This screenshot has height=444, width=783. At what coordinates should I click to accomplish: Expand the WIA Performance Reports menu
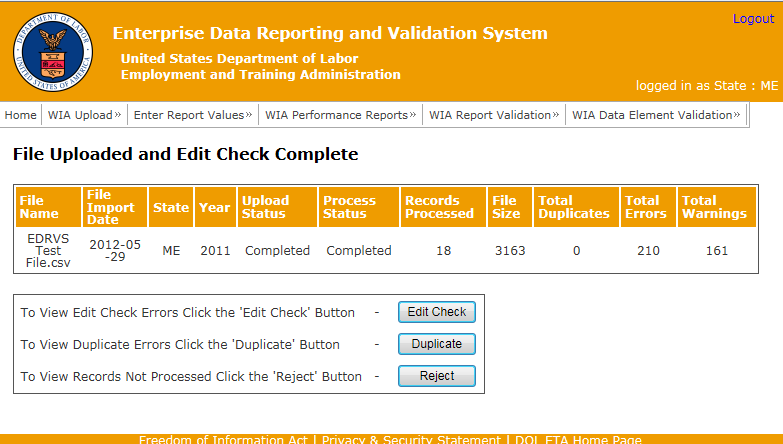point(340,115)
